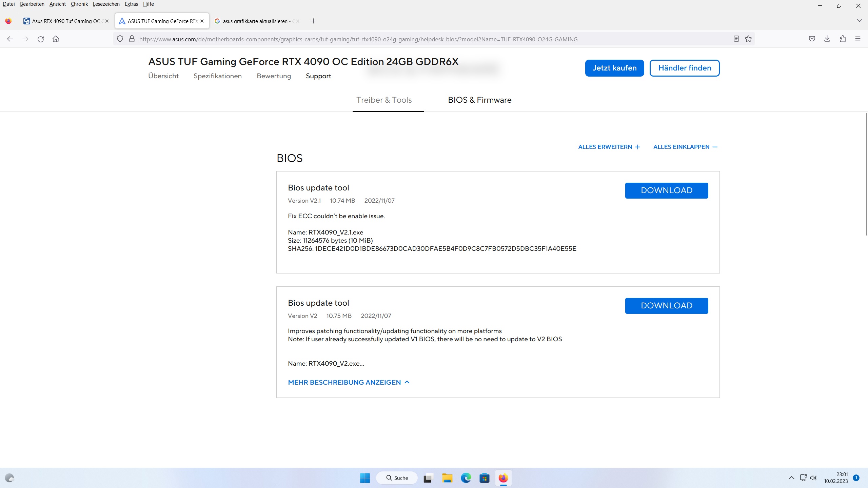Open the Firefox downloads panel icon
868x488 pixels.
[827, 39]
